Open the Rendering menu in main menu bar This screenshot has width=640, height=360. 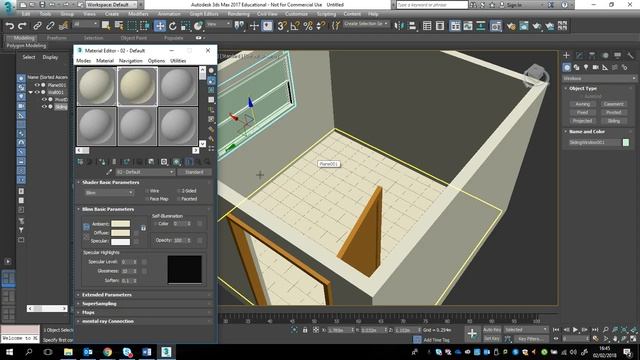pos(238,14)
